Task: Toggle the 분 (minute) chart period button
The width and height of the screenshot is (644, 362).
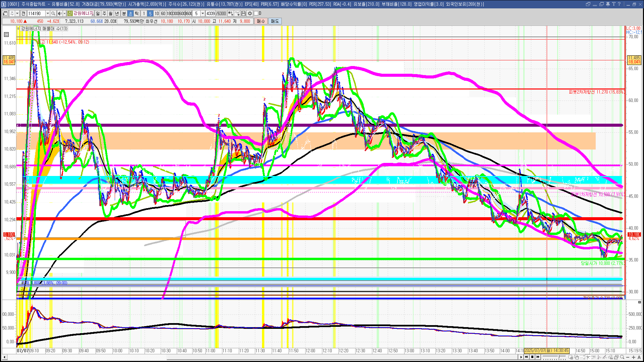Action: (124, 13)
